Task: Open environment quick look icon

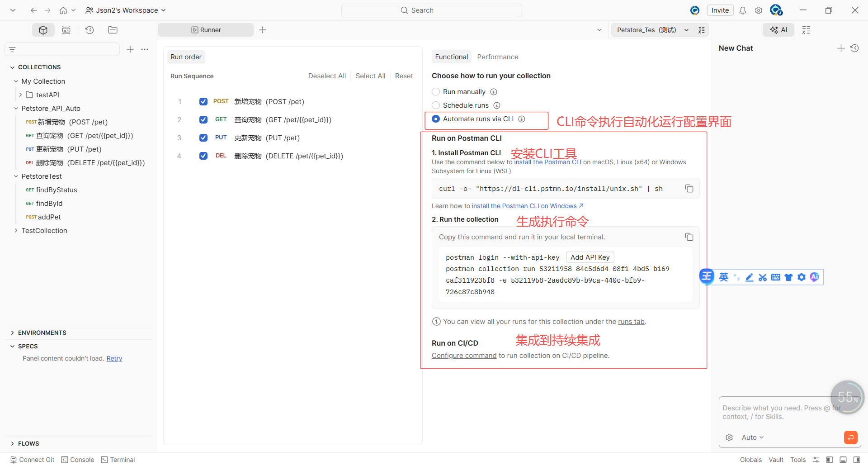Action: coord(702,30)
